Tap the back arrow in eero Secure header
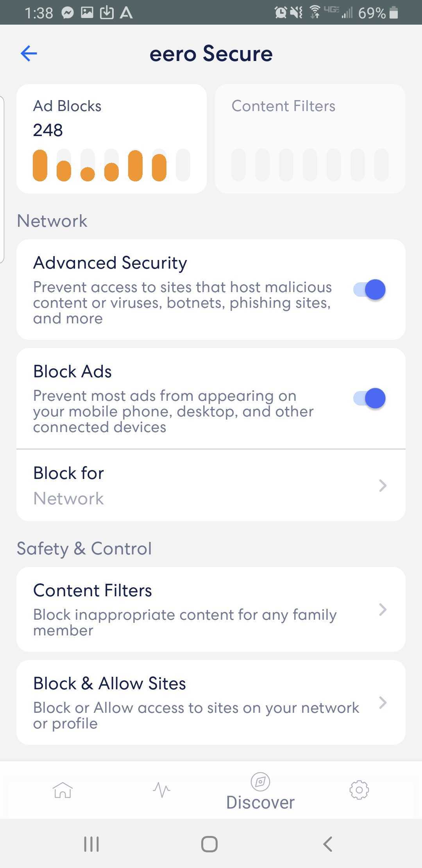This screenshot has width=422, height=868. [29, 54]
